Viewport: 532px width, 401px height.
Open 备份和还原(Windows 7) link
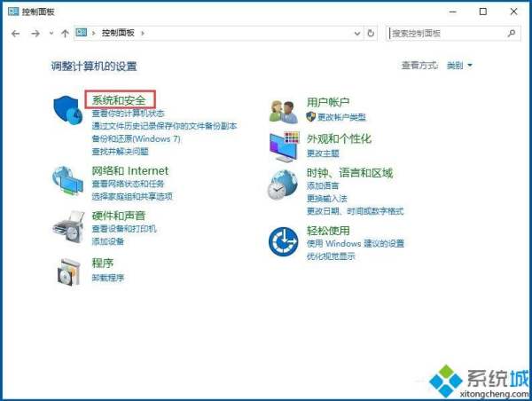pos(136,139)
